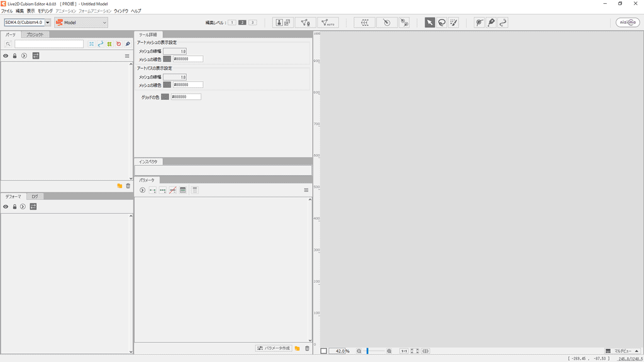Image resolution: width=644 pixels, height=362 pixels.
Task: Open the nizima button in toolbar
Action: (x=628, y=23)
